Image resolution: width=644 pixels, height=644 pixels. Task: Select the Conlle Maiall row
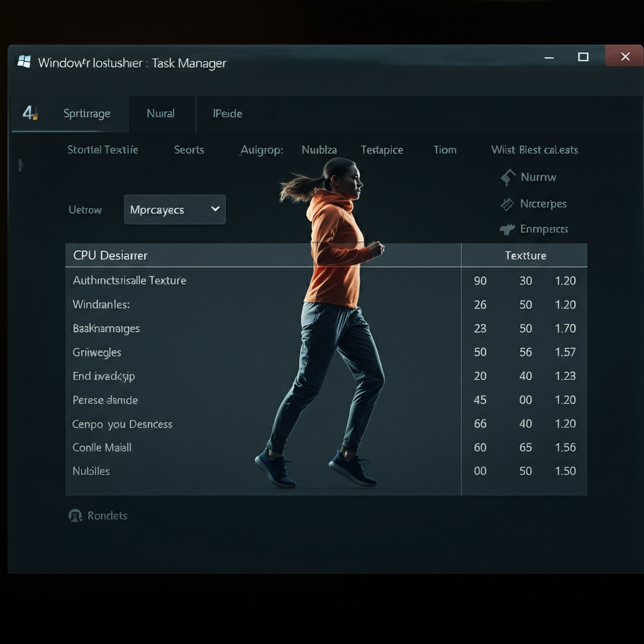[x=102, y=448]
